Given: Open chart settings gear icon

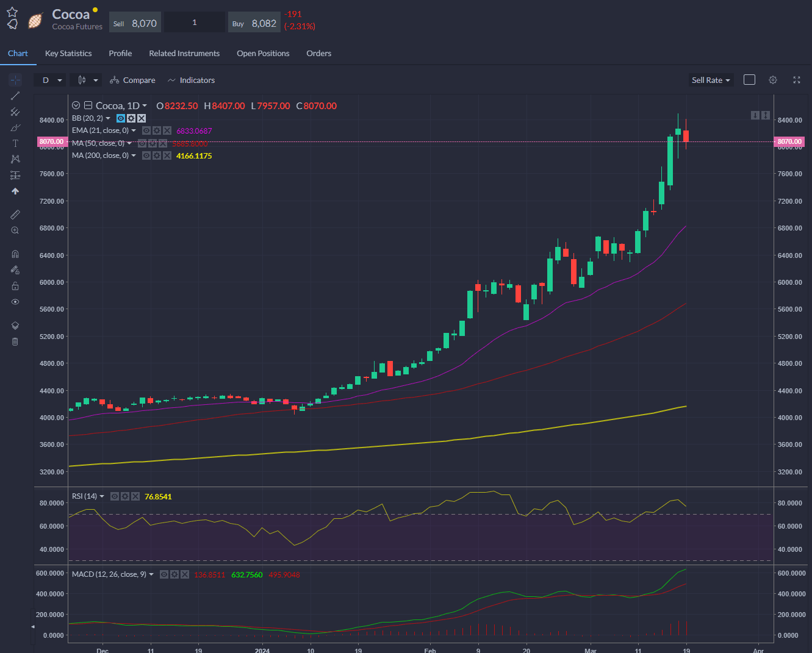Looking at the screenshot, I should [x=773, y=80].
